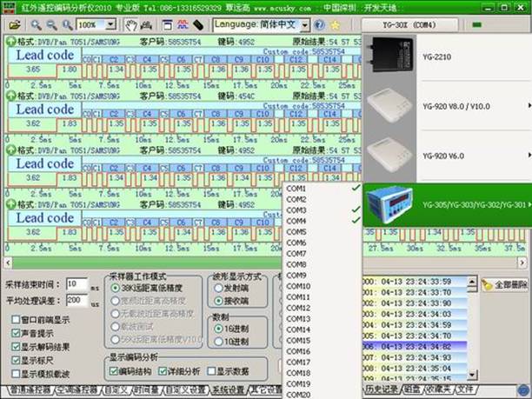Select the 10进制 radio button
Screen dimensions: 532x399
[x=216, y=342]
